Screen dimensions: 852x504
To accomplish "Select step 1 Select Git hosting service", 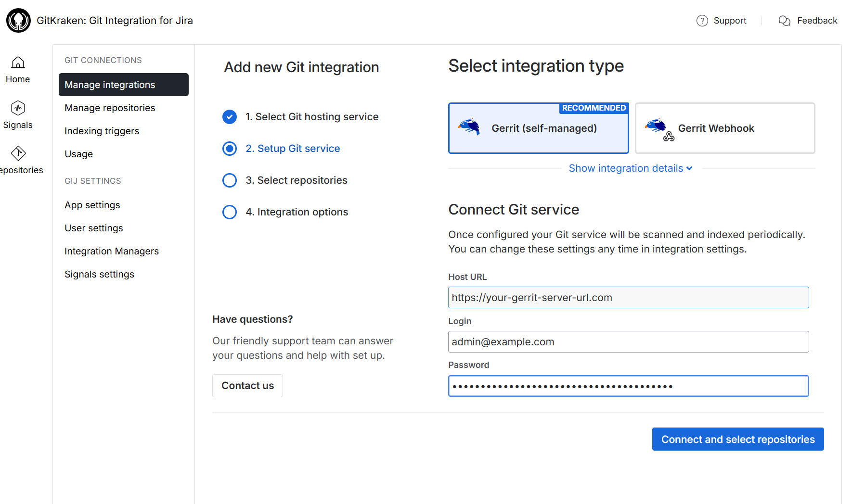I will [311, 117].
